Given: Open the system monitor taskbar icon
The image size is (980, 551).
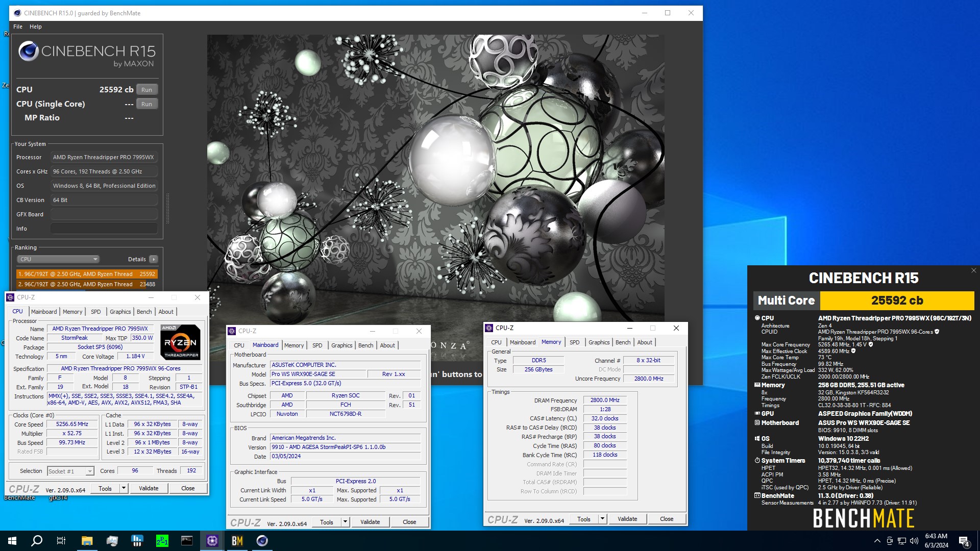Looking at the screenshot, I should (112, 541).
